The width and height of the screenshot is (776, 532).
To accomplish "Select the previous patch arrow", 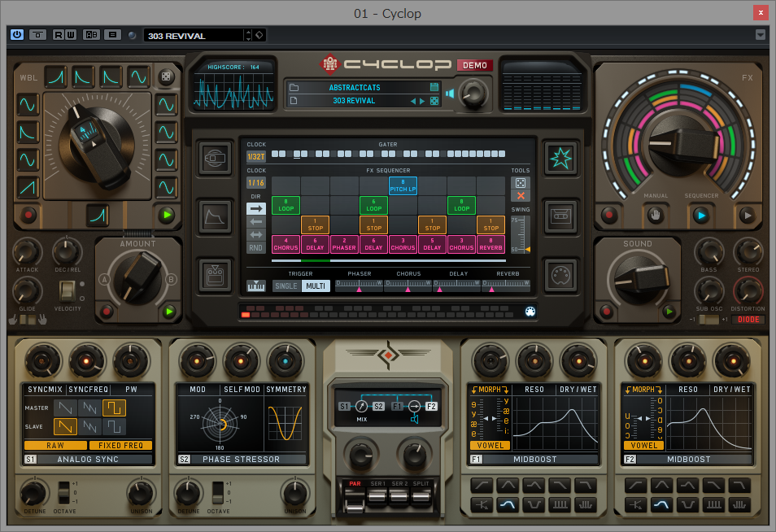I will [x=413, y=101].
